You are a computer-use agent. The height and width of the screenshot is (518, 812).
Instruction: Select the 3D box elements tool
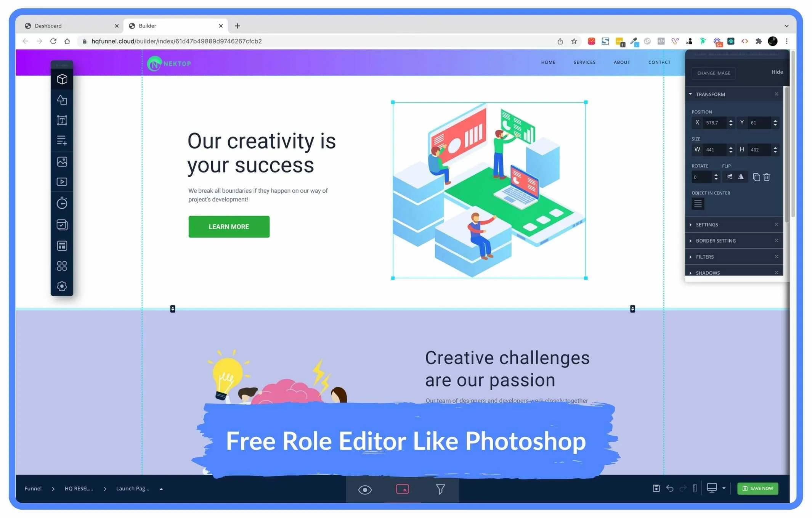click(x=62, y=79)
